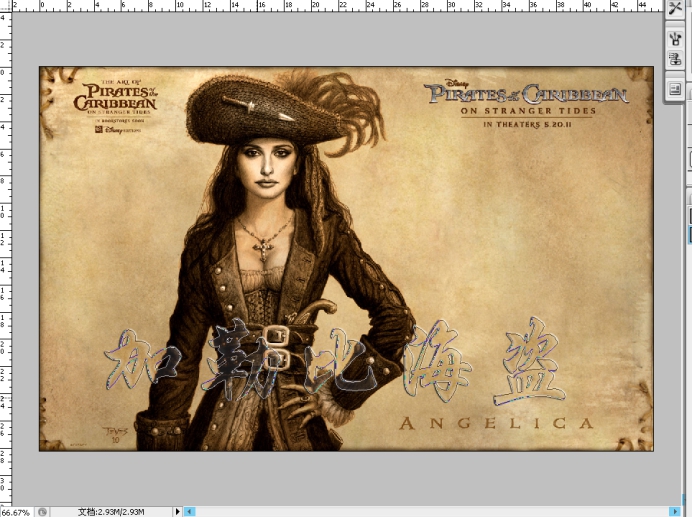Click the left vertical ruler
Viewport: 693px width, 517px height.
coord(6,258)
